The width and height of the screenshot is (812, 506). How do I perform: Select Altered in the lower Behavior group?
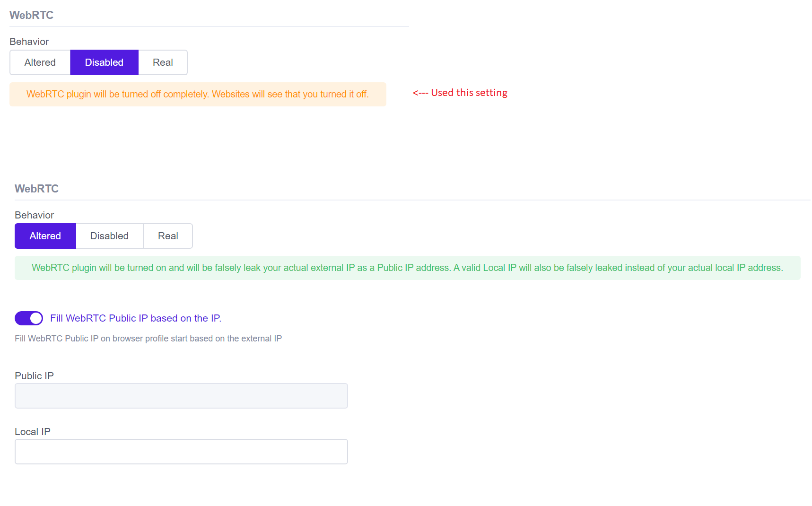coord(45,236)
